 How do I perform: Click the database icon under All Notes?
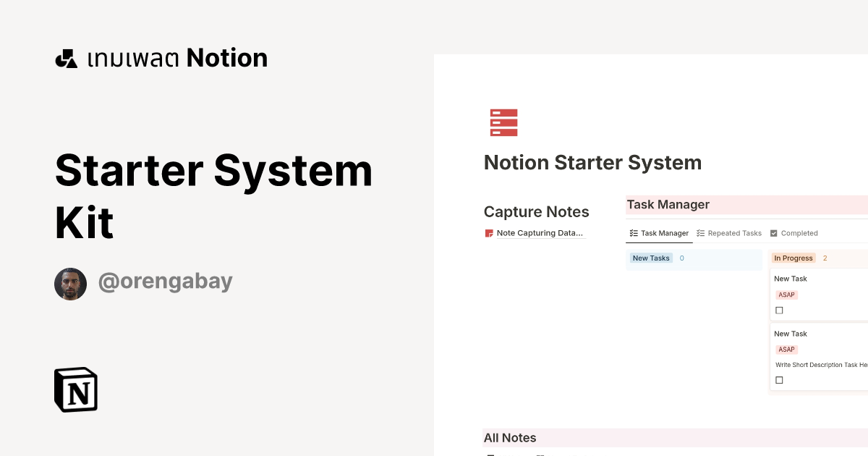click(489, 453)
